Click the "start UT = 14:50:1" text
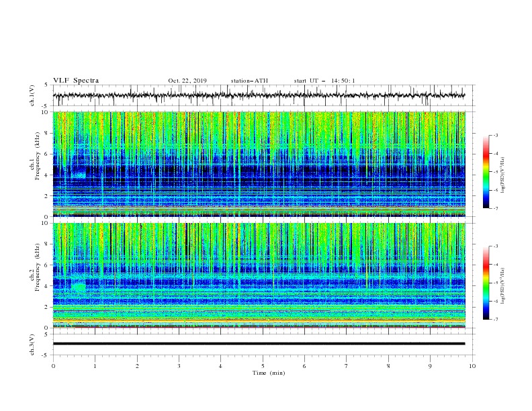The height and width of the screenshot is (411, 532). pyautogui.click(x=324, y=81)
